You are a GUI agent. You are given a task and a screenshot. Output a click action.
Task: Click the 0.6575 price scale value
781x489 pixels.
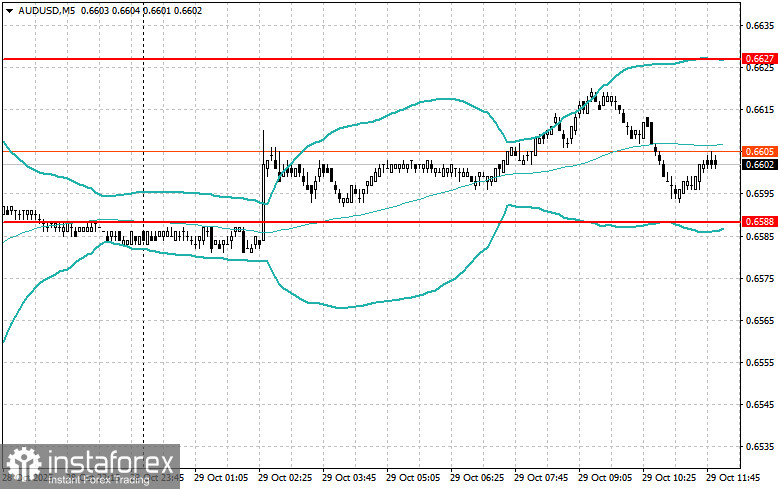(760, 278)
